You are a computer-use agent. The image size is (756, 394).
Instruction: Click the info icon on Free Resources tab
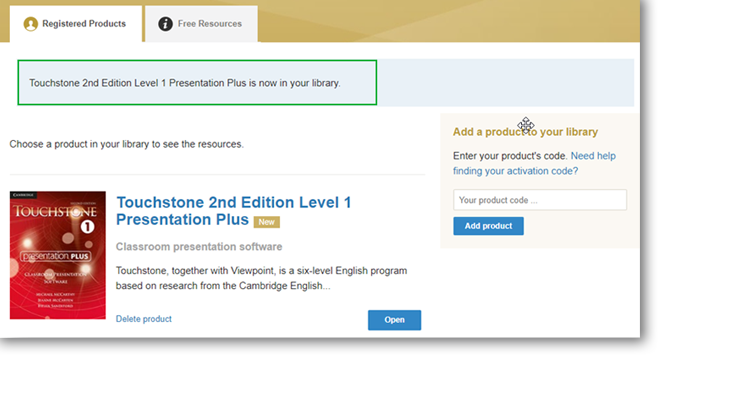pyautogui.click(x=165, y=24)
